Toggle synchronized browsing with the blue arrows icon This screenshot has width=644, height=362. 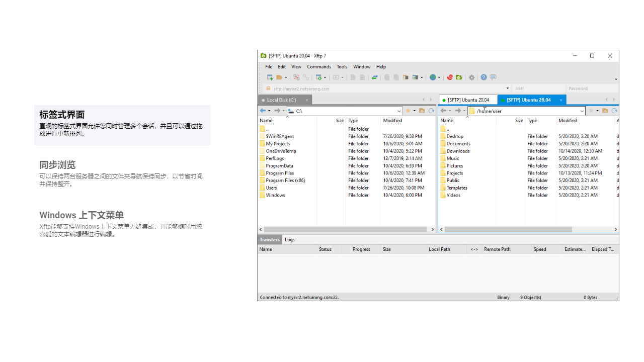click(x=374, y=77)
